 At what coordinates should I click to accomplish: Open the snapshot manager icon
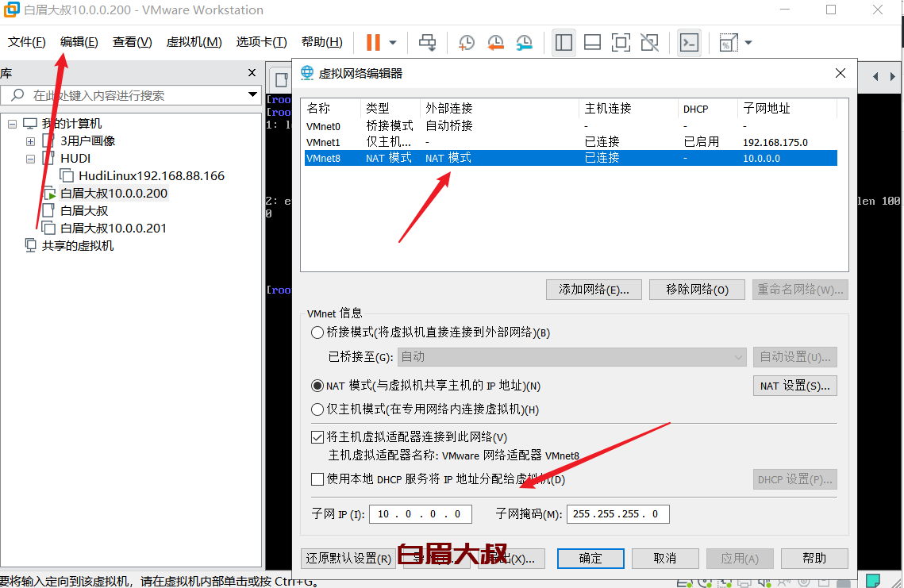(524, 43)
